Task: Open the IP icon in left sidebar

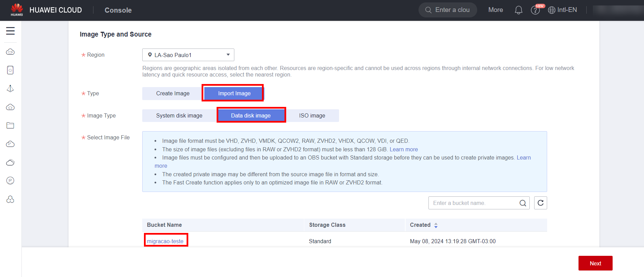Action: coord(10,181)
